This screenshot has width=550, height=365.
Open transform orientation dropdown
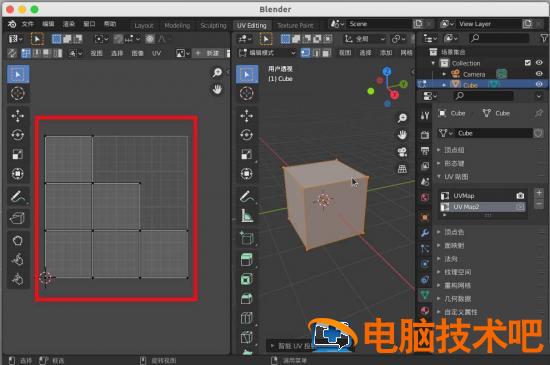(365, 39)
